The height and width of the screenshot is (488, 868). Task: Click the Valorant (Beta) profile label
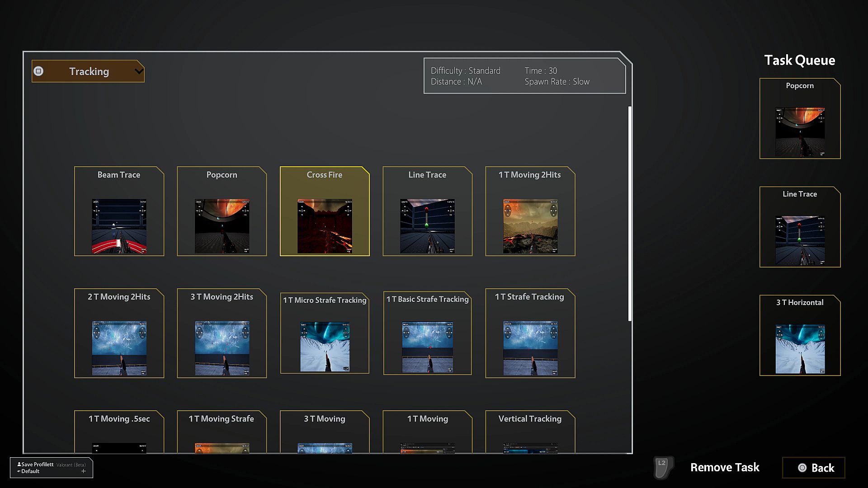coord(71,465)
